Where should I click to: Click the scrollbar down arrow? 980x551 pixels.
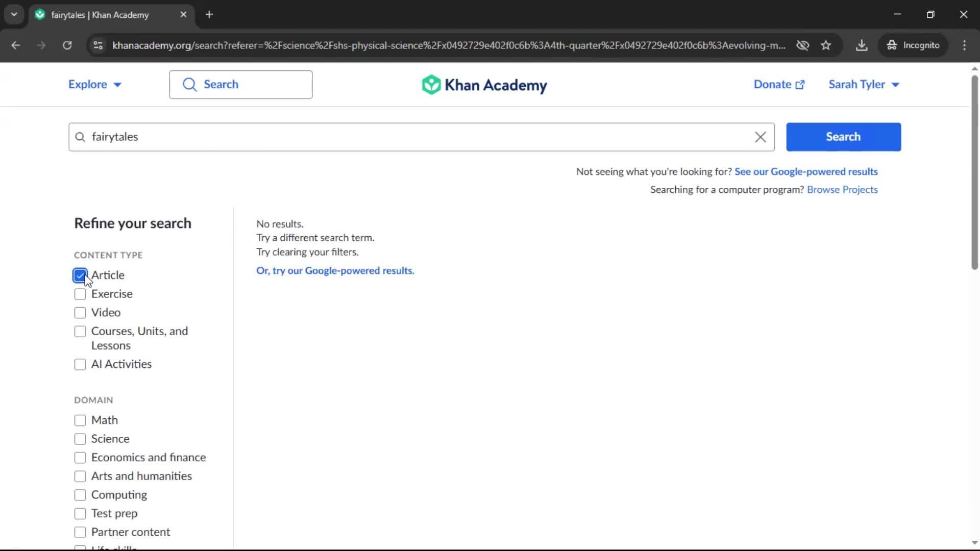coord(974,543)
